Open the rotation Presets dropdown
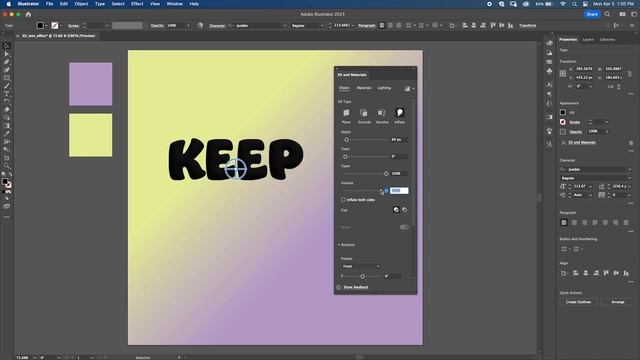640x360 pixels. pos(361,266)
